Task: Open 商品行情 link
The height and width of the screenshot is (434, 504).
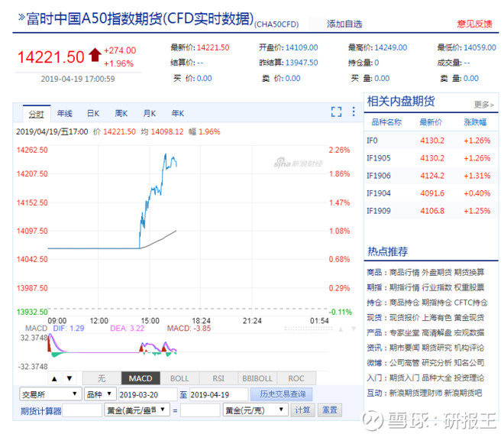Action: [x=405, y=273]
